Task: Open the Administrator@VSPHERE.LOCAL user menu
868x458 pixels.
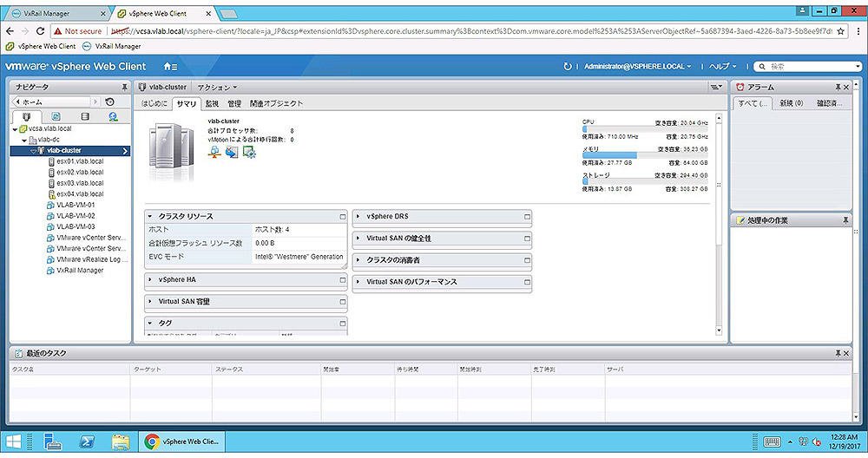Action: pyautogui.click(x=638, y=67)
